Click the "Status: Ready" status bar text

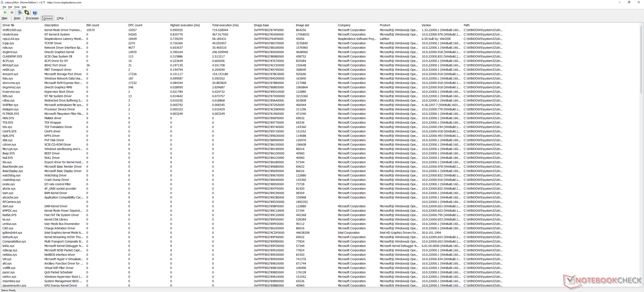pyautogui.click(x=8, y=290)
